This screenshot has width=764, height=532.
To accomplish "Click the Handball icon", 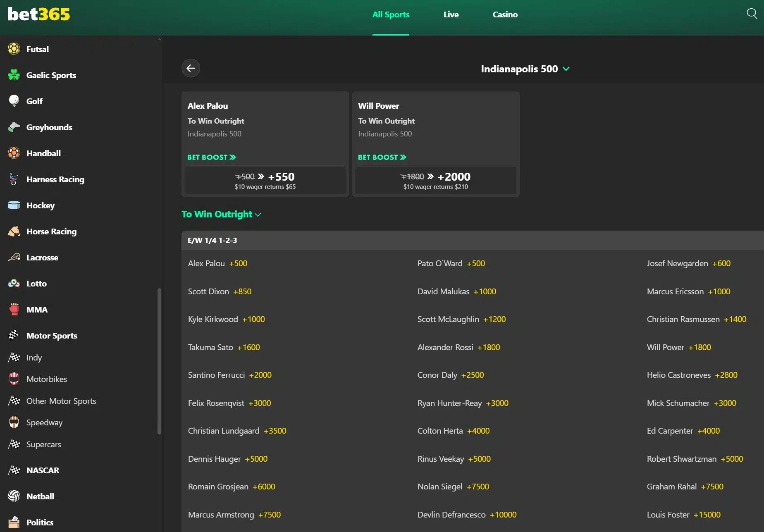I will [x=14, y=153].
